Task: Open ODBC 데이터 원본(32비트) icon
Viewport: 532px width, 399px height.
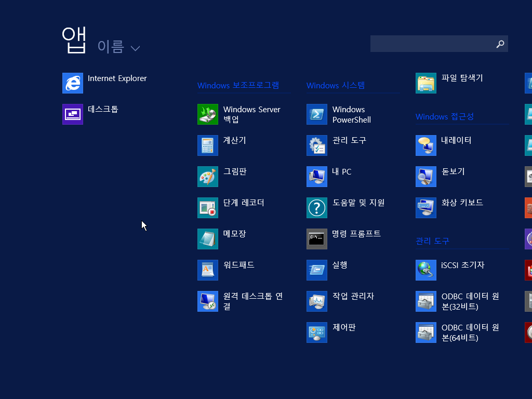Action: (426, 302)
